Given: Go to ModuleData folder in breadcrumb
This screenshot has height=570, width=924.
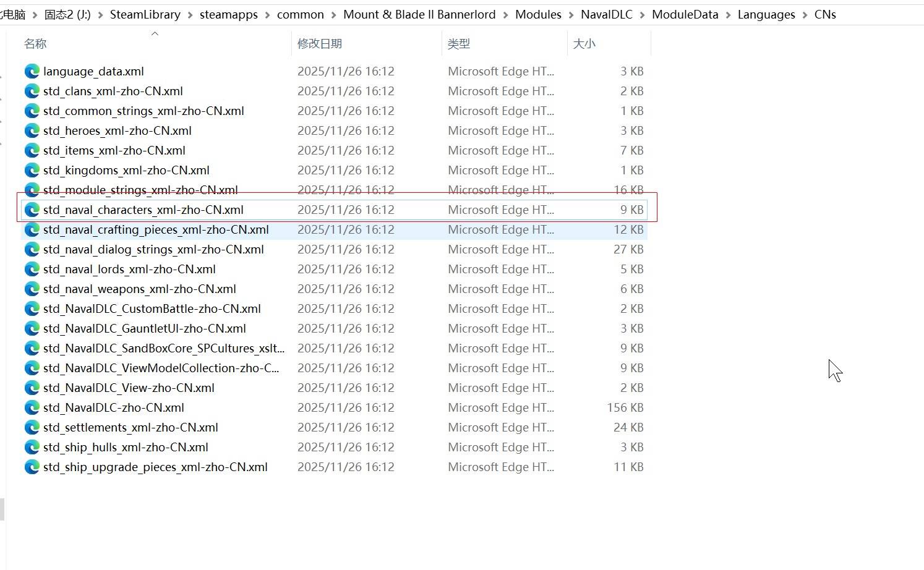Looking at the screenshot, I should tap(685, 15).
